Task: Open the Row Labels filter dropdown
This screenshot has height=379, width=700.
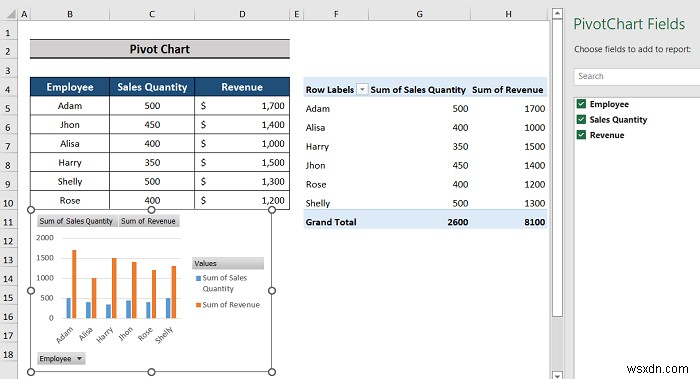Action: (x=362, y=90)
